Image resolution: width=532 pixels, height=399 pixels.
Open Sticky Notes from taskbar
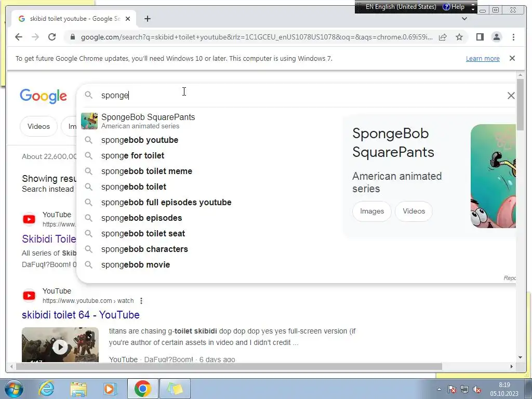click(x=175, y=389)
